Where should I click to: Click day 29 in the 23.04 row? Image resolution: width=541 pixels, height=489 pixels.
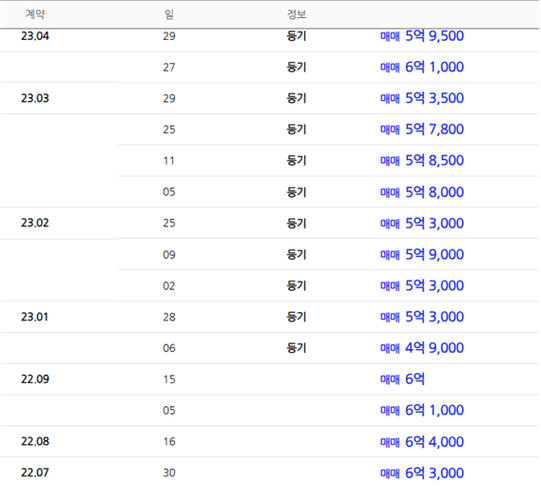(x=169, y=36)
